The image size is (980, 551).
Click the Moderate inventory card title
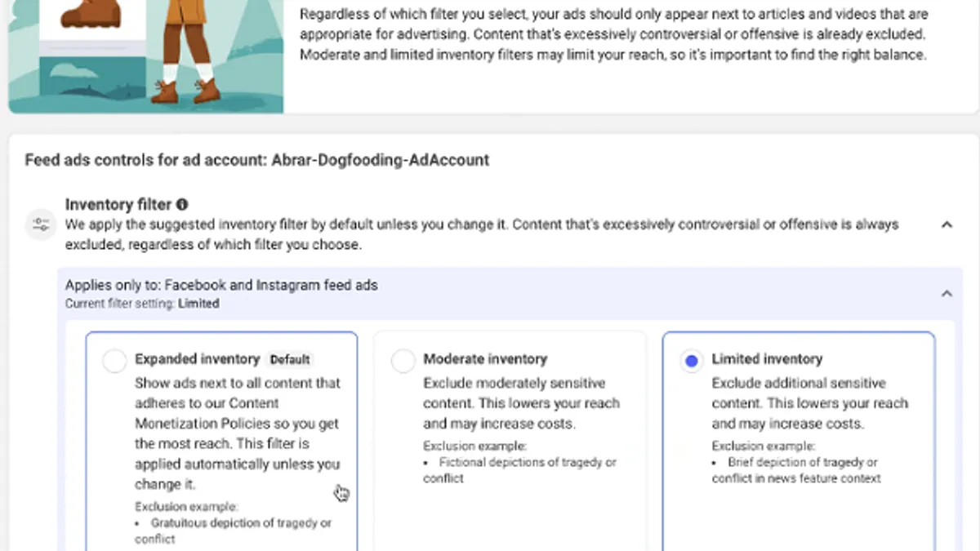(485, 359)
